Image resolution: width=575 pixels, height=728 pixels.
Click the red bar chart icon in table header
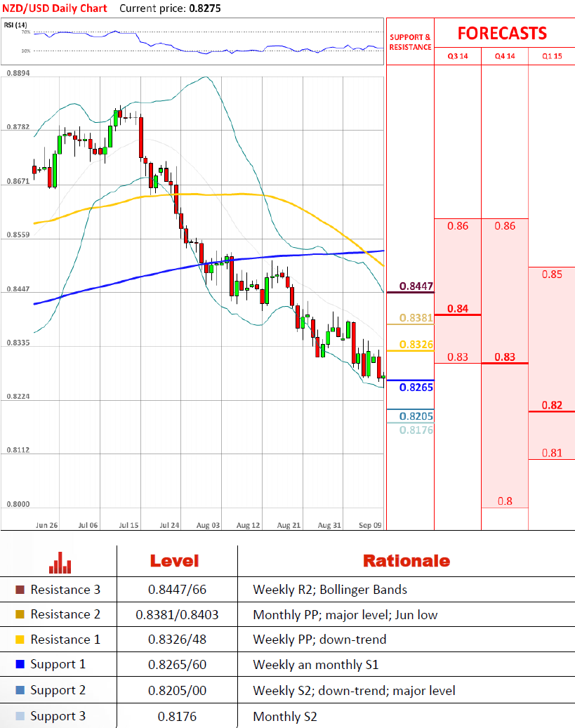60,563
